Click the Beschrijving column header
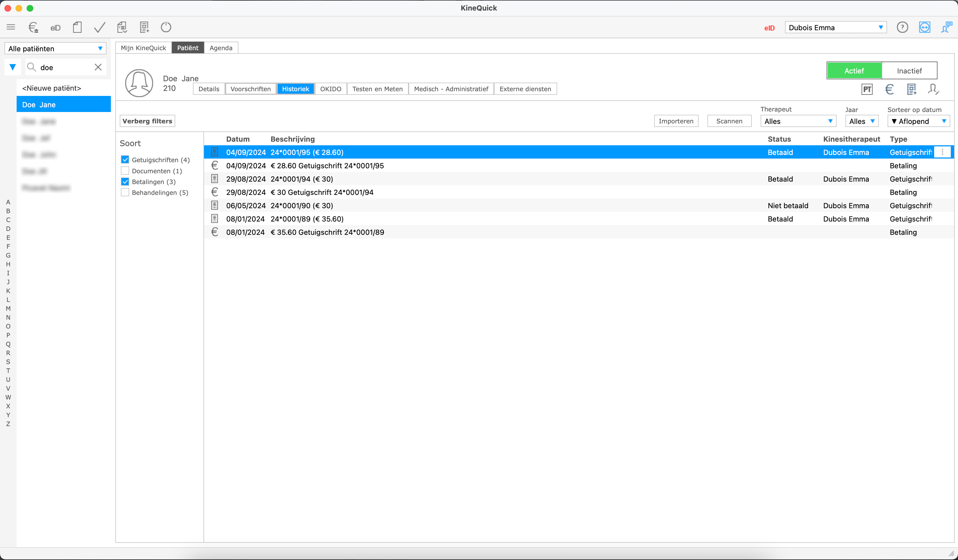This screenshot has height=560, width=958. tap(292, 139)
